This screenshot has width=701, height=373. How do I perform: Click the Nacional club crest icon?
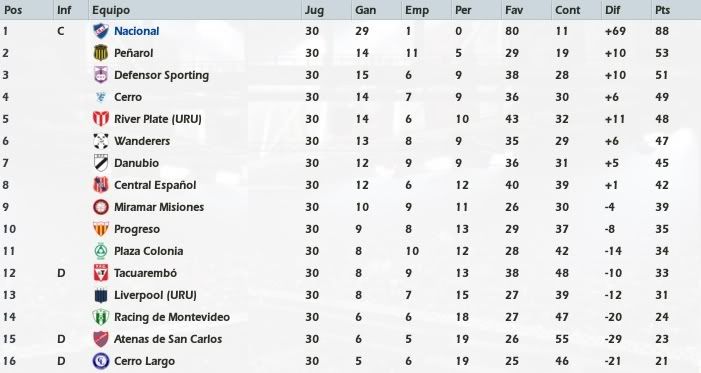(x=101, y=31)
